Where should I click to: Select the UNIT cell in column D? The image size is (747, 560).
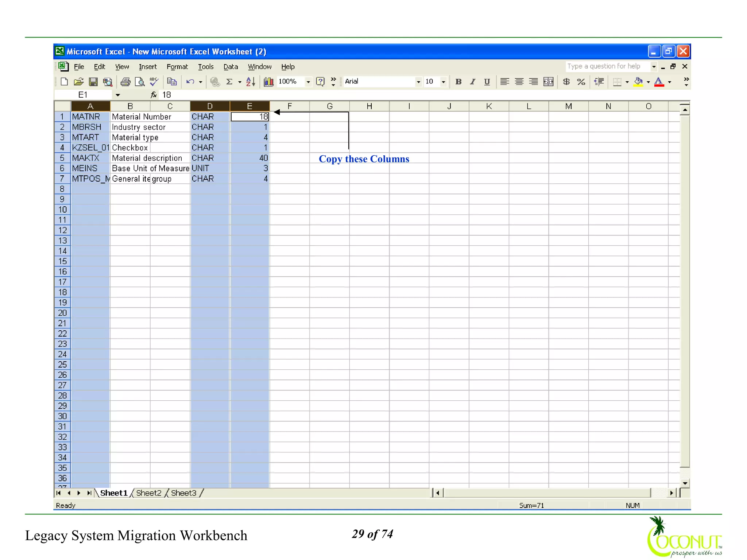point(210,168)
